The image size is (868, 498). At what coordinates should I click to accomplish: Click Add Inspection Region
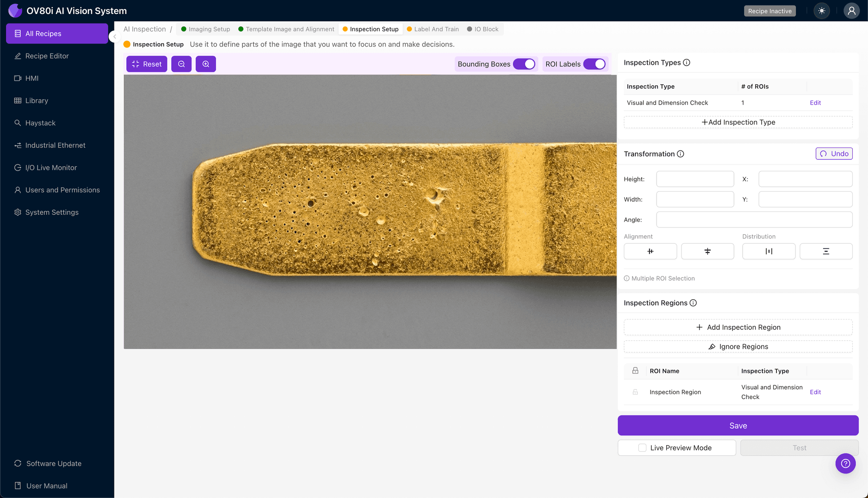click(738, 328)
